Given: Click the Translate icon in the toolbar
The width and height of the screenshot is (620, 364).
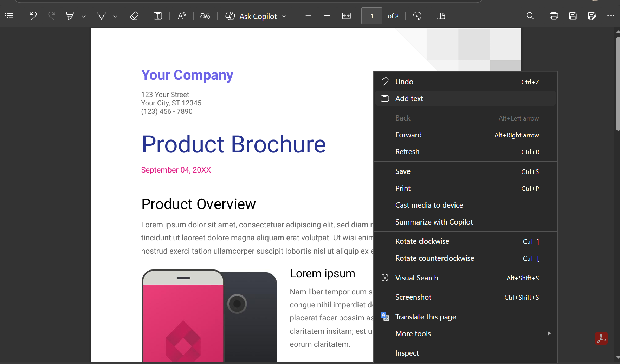Looking at the screenshot, I should [x=205, y=16].
